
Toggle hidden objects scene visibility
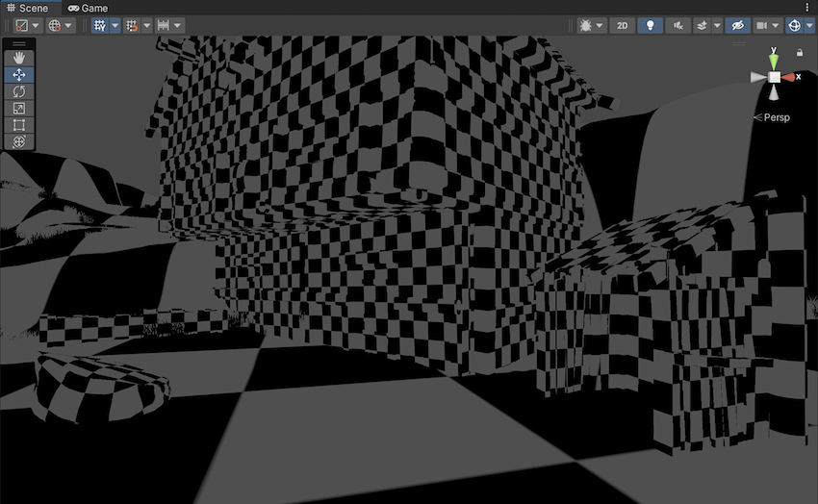(738, 25)
